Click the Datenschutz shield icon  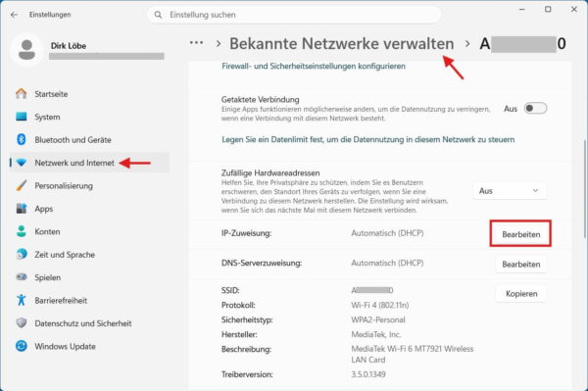[x=22, y=322]
